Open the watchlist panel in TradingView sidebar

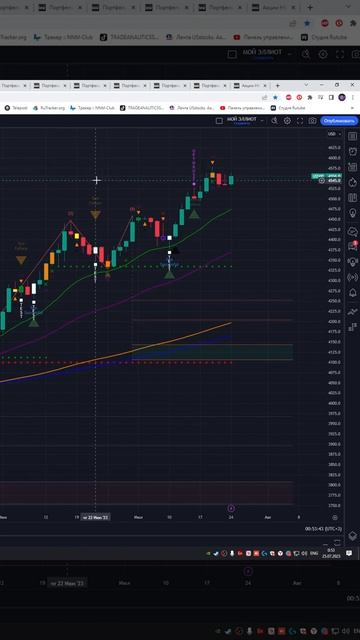(x=353, y=136)
